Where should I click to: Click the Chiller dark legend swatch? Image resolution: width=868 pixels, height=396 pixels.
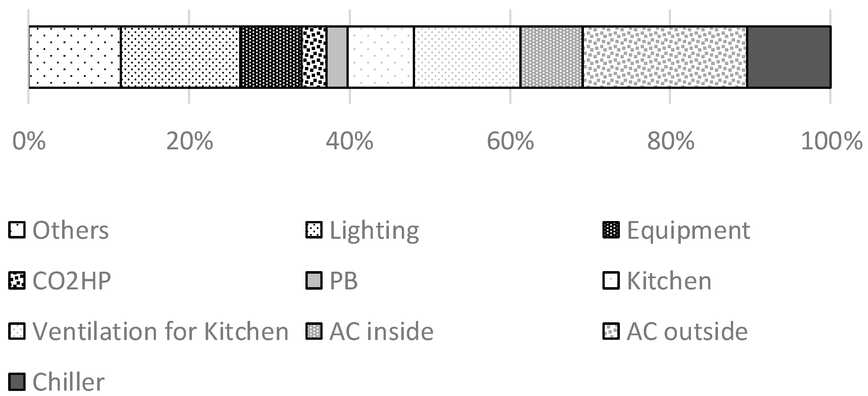click(x=17, y=382)
